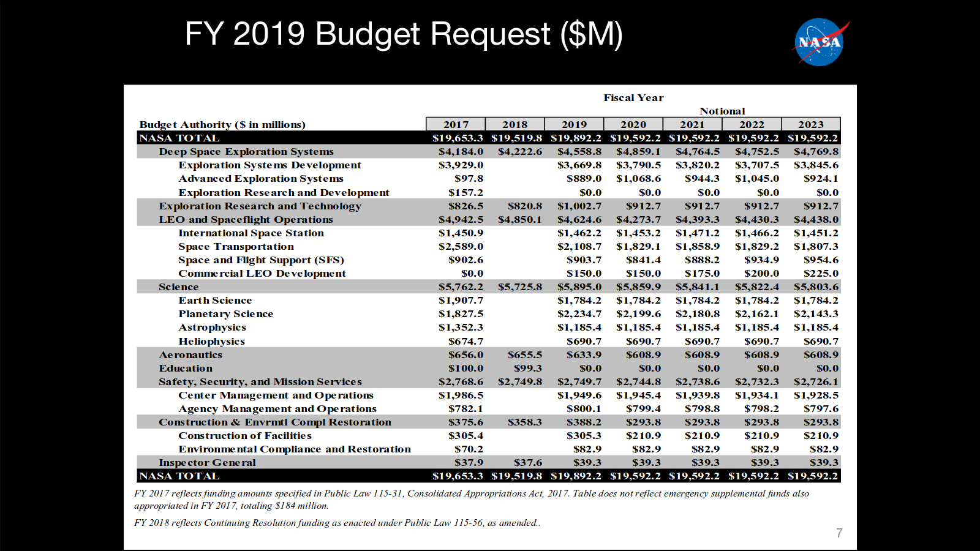Select the Planetary Science row label
Image resolution: width=980 pixels, height=551 pixels.
(x=225, y=313)
